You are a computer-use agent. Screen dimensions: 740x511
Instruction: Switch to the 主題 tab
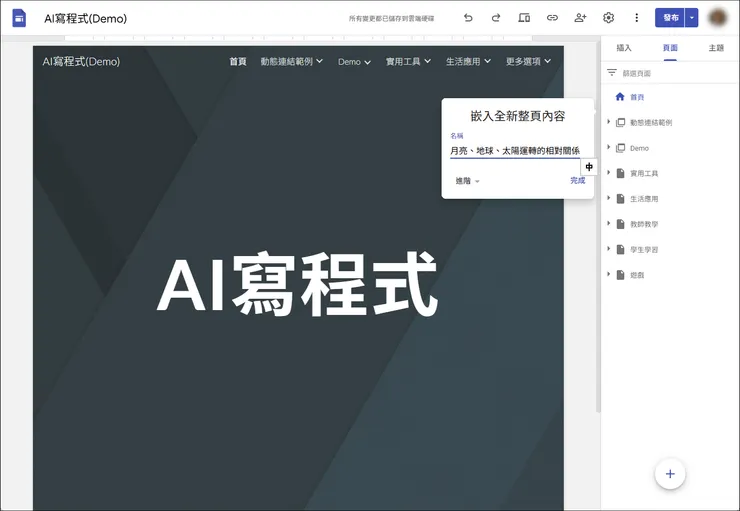pyautogui.click(x=716, y=48)
